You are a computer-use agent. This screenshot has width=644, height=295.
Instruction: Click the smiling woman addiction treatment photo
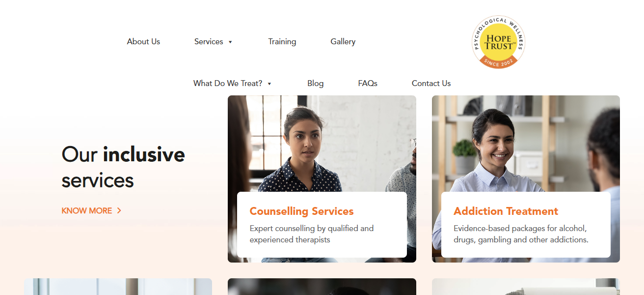[x=526, y=144]
